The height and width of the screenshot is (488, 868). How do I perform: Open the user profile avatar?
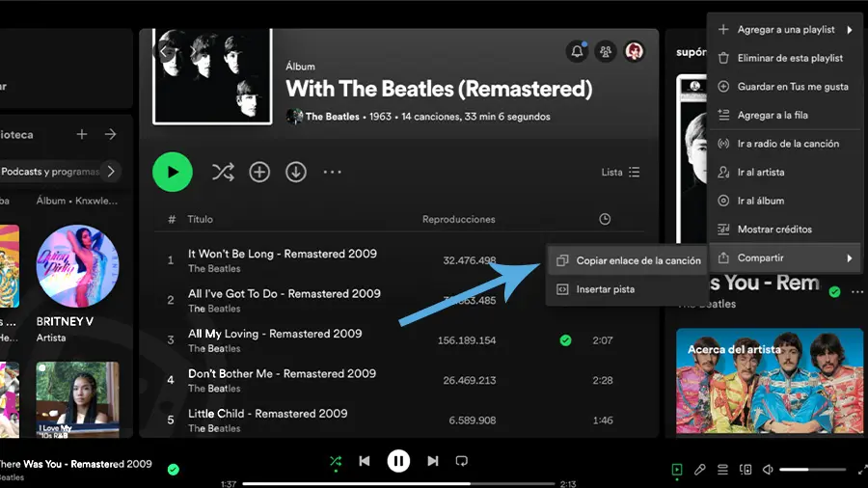click(x=635, y=51)
